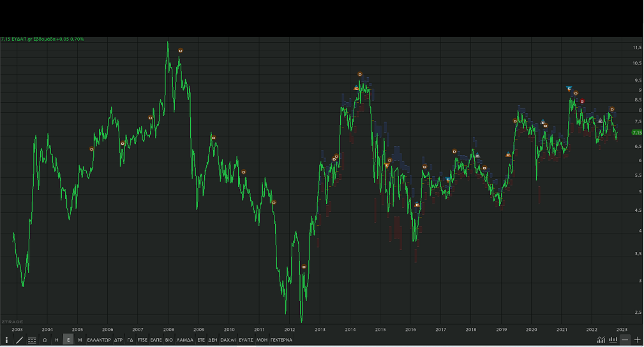
Task: Click the 2,5 price axis label
Action: tap(638, 313)
